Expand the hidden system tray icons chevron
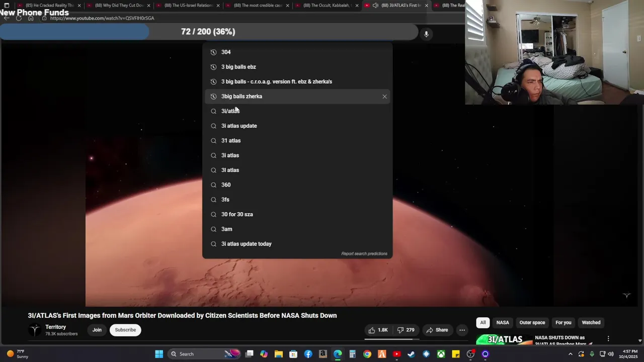The height and width of the screenshot is (362, 644). [x=570, y=354]
